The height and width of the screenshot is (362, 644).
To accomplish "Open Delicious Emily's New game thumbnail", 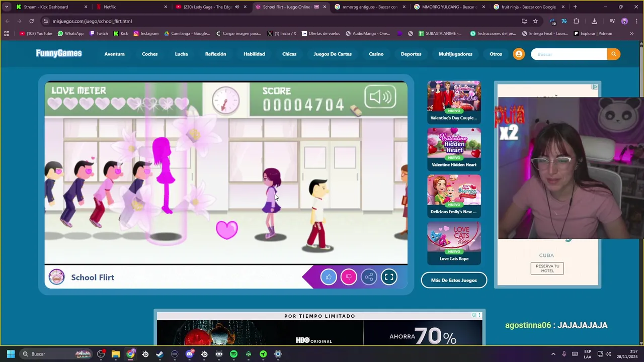I will click(454, 196).
